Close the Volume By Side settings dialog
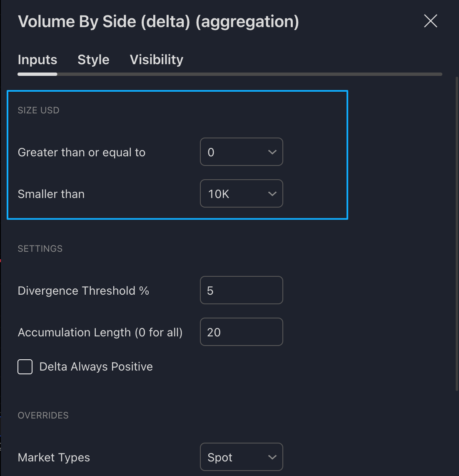Screen dimensions: 459x476 (x=430, y=21)
